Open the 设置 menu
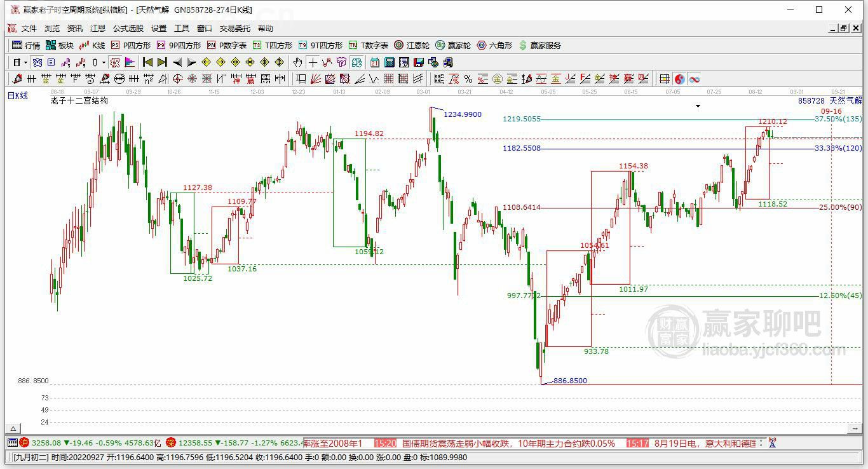868x469 pixels. 159,29
